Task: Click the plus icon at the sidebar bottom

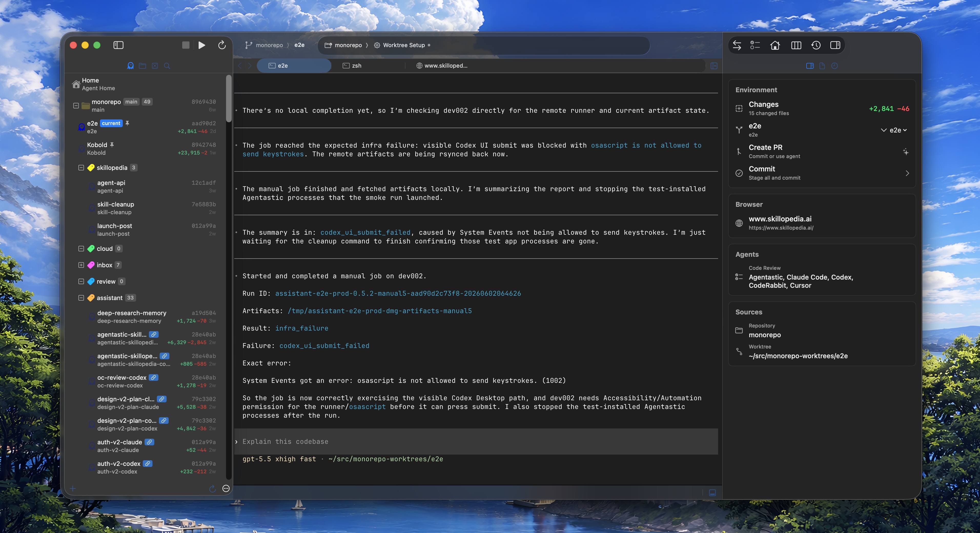Action: pyautogui.click(x=73, y=488)
